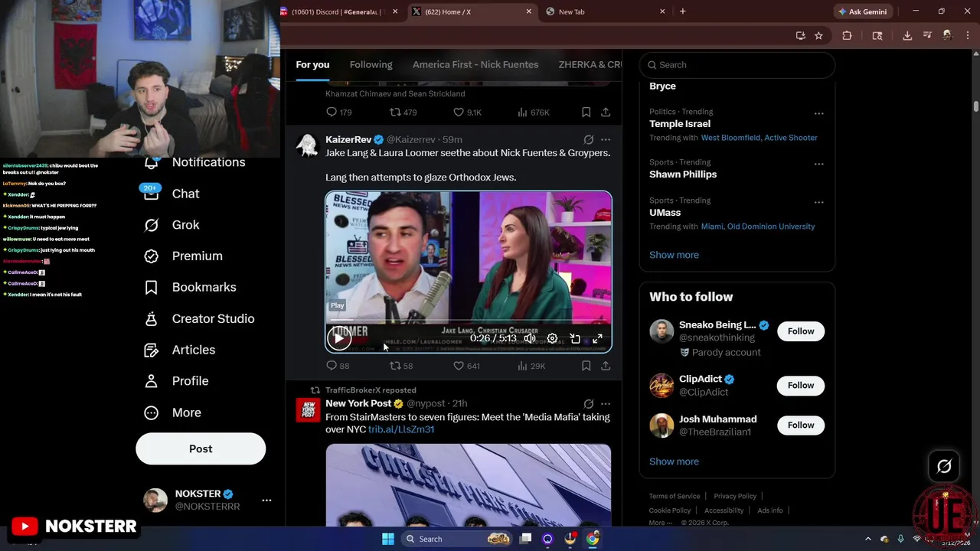This screenshot has height=551, width=980.
Task: Follow ClipAdict account
Action: (x=801, y=386)
